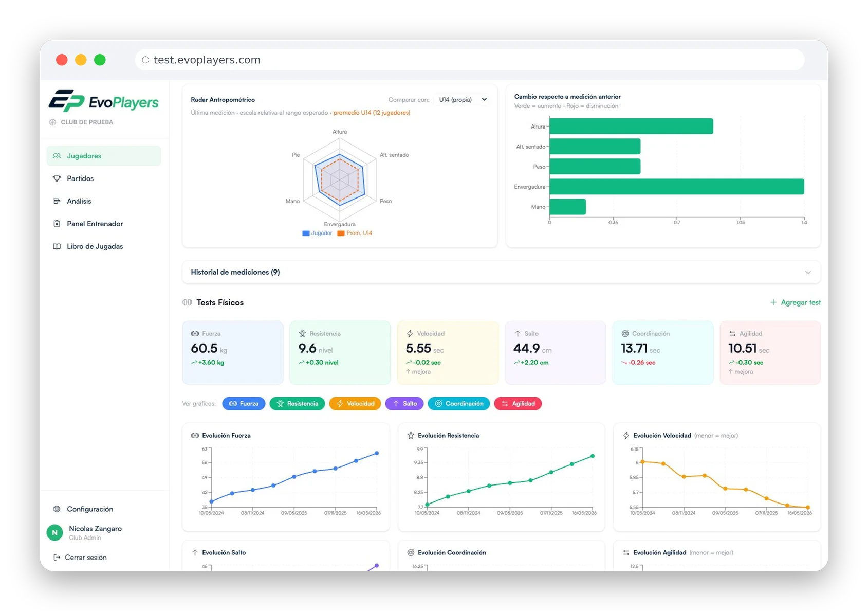Click the Agilidad card swap icon
The image size is (868, 611).
[x=733, y=334]
